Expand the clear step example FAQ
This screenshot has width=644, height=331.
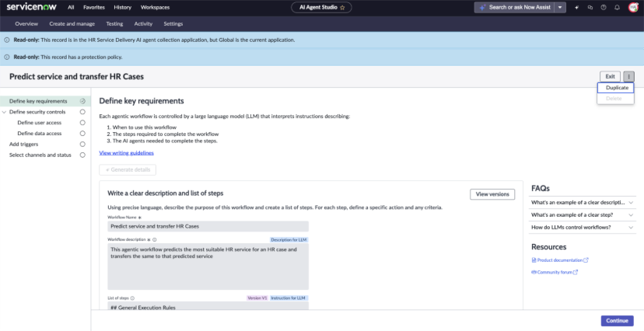pyautogui.click(x=582, y=215)
